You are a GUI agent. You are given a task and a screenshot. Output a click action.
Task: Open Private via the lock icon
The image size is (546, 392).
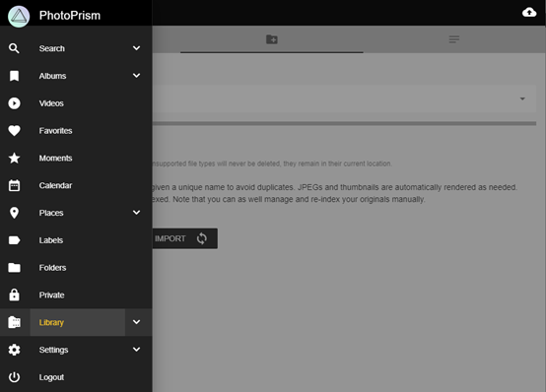pos(14,294)
